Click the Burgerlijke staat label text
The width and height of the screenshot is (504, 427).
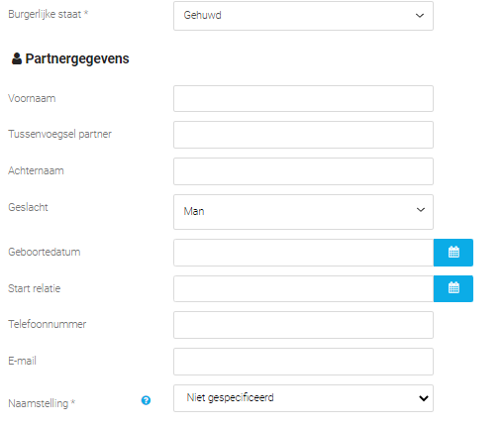click(x=48, y=14)
